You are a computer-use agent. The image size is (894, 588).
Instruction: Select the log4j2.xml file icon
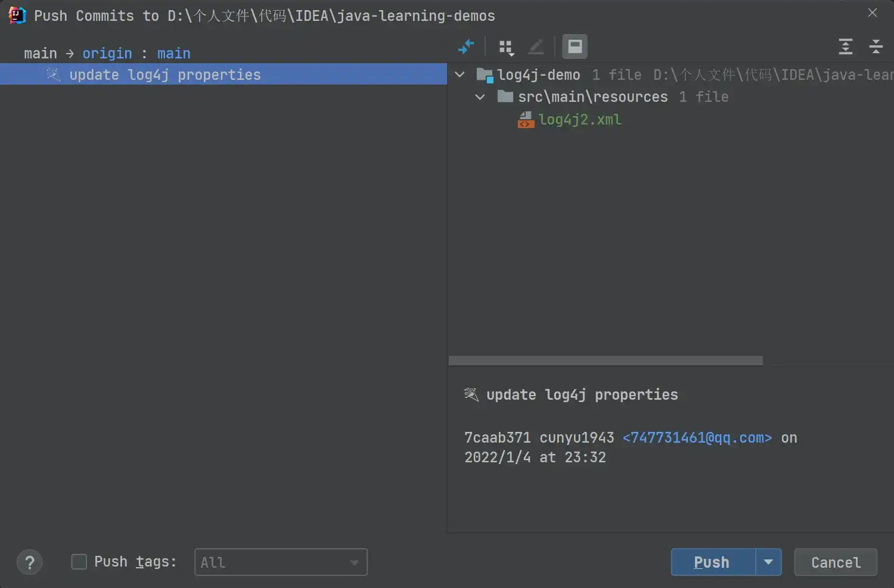click(526, 120)
